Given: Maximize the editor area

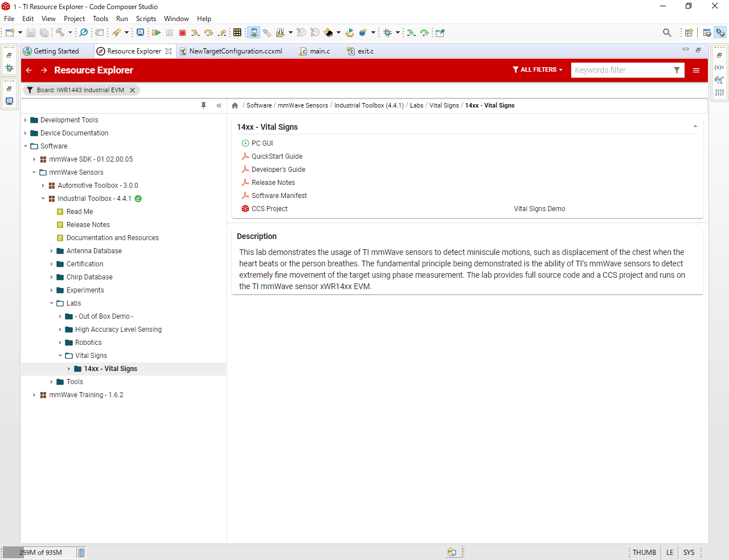Looking at the screenshot, I should [x=698, y=50].
